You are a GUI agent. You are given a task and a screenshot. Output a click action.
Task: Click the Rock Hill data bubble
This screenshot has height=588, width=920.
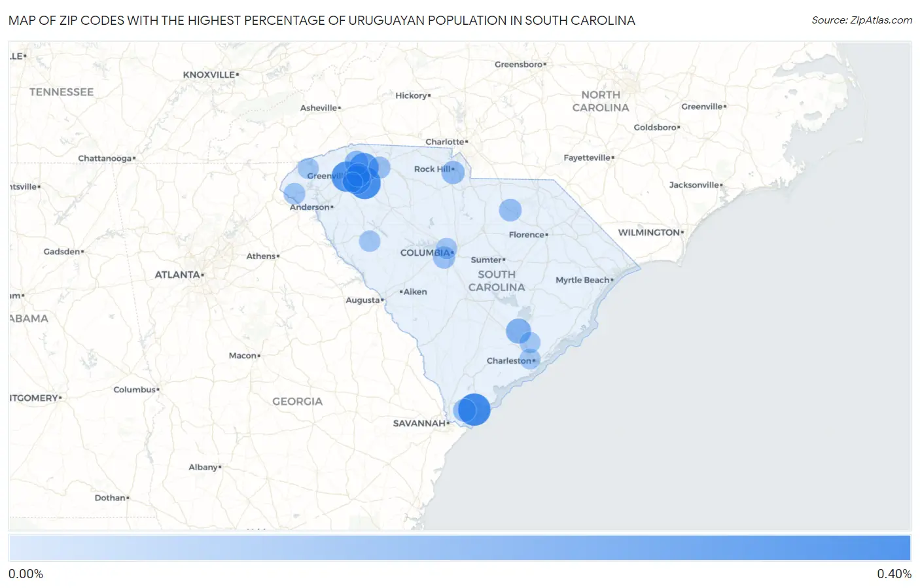453,173
